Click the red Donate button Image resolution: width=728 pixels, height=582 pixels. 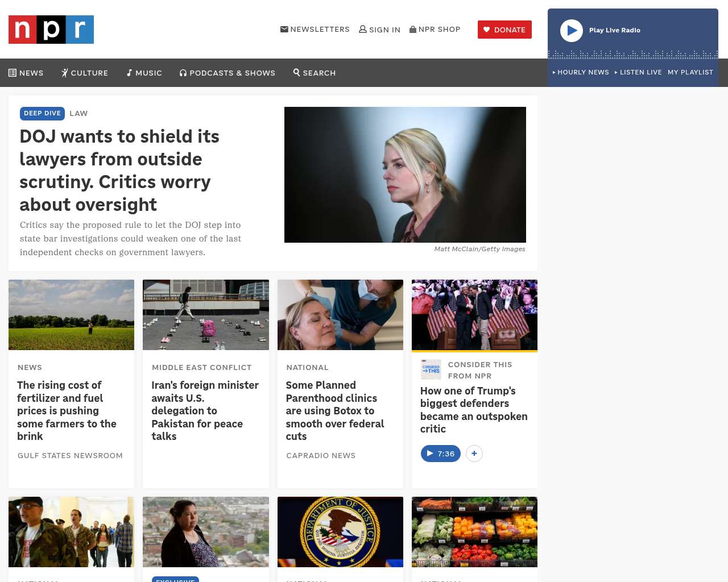tap(504, 30)
